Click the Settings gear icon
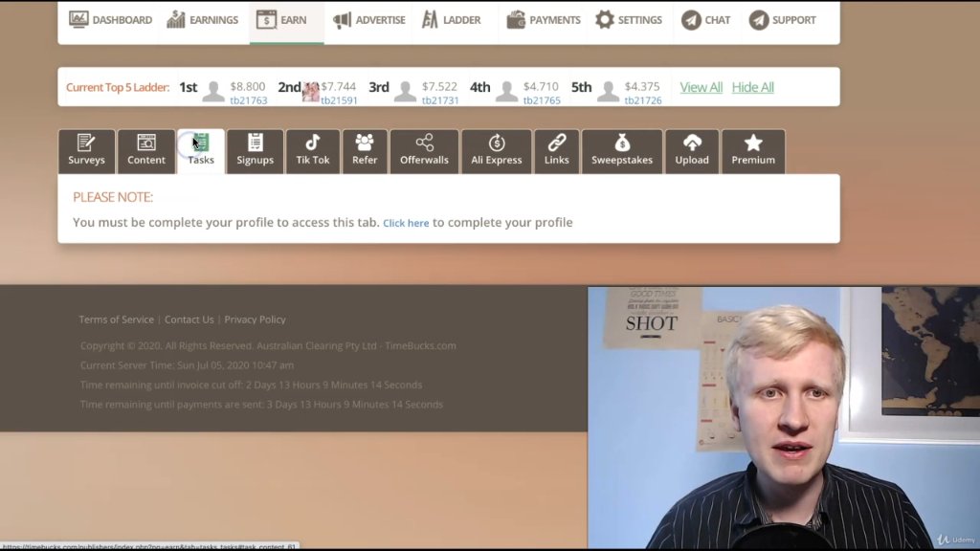Viewport: 980px width, 551px height. (605, 19)
